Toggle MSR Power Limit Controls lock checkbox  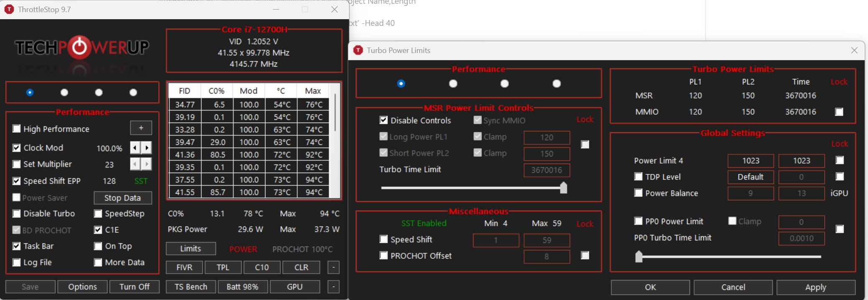pyautogui.click(x=585, y=144)
